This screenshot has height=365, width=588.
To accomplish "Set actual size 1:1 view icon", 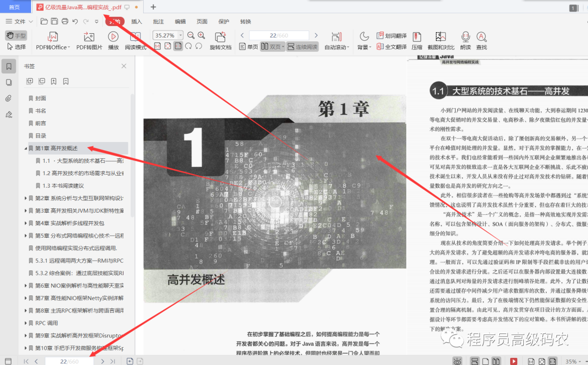I will [157, 46].
